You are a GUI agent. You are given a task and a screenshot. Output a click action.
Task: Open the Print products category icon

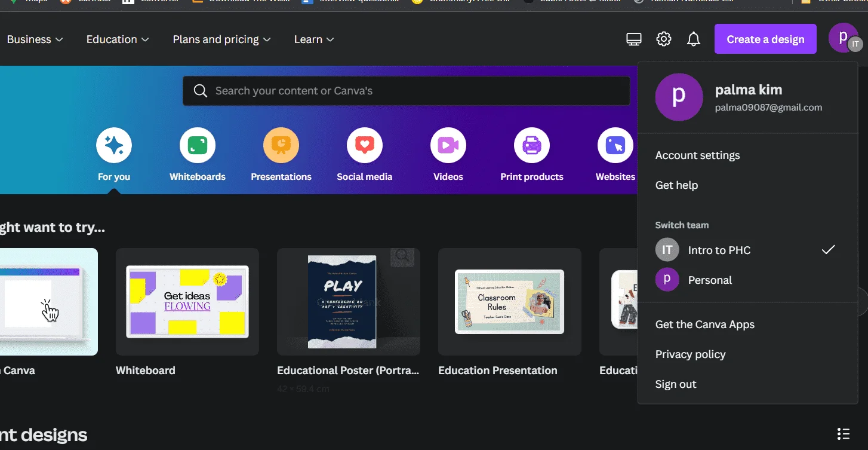(x=532, y=145)
